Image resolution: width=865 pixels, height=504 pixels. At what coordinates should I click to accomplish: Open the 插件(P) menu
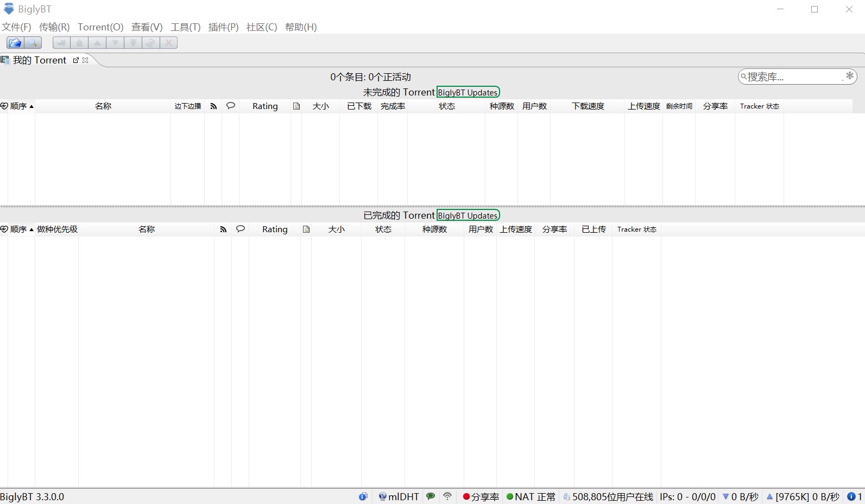point(224,27)
